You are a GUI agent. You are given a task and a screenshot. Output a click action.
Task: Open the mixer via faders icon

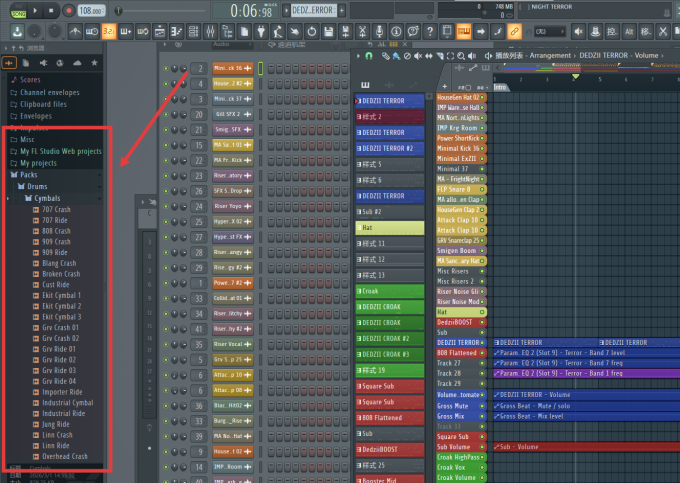coord(210,31)
